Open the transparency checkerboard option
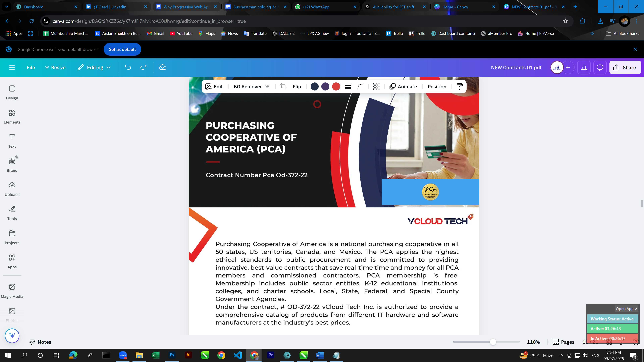 point(376,87)
